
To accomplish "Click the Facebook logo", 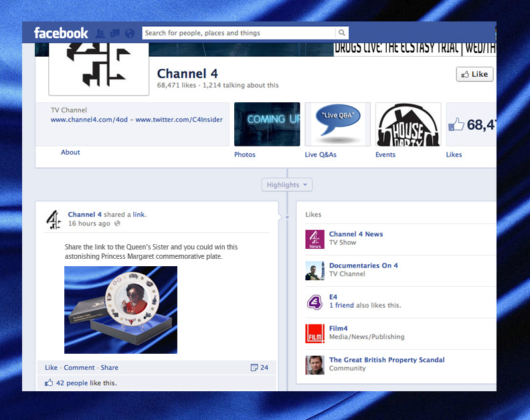I will tap(61, 33).
